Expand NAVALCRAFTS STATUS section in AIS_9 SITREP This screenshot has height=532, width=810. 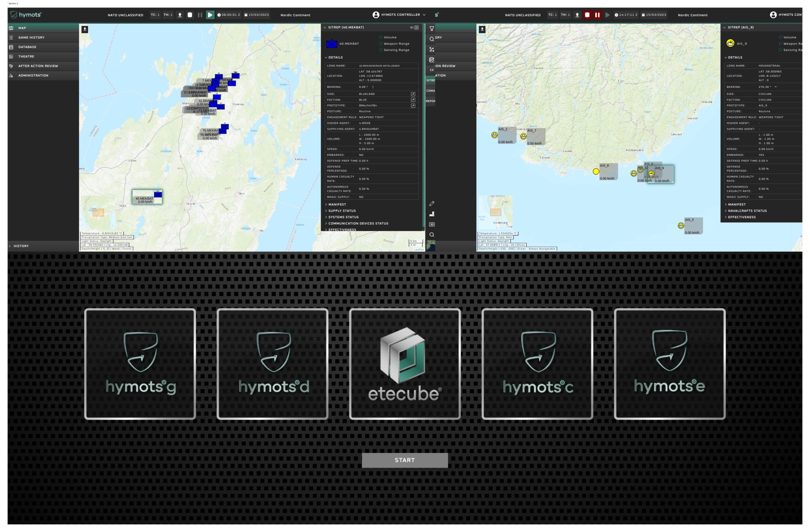(x=746, y=211)
